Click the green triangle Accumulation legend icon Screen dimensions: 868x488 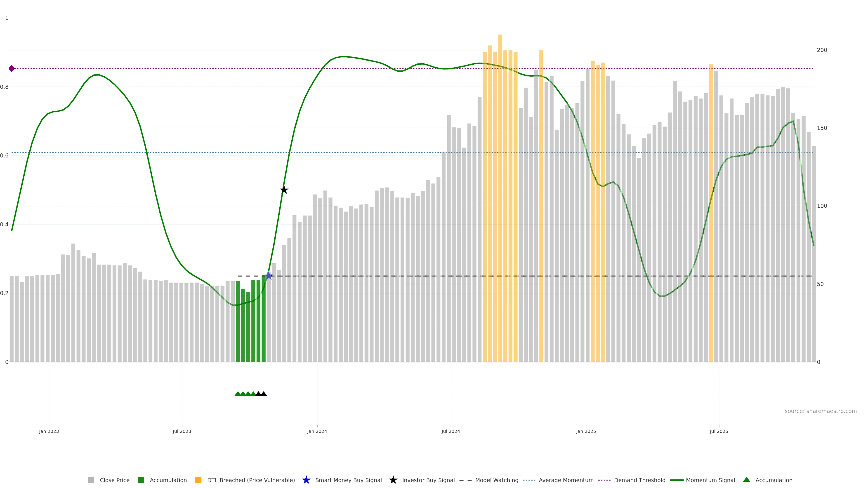[746, 480]
